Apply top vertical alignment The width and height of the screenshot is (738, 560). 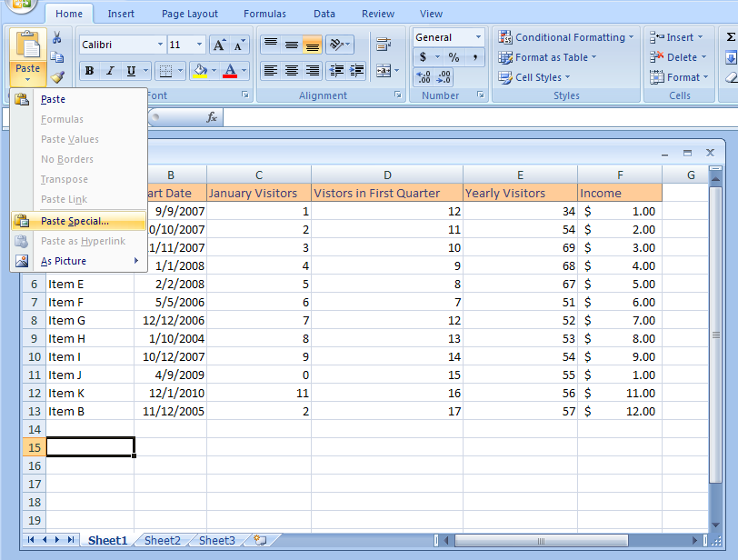click(271, 45)
